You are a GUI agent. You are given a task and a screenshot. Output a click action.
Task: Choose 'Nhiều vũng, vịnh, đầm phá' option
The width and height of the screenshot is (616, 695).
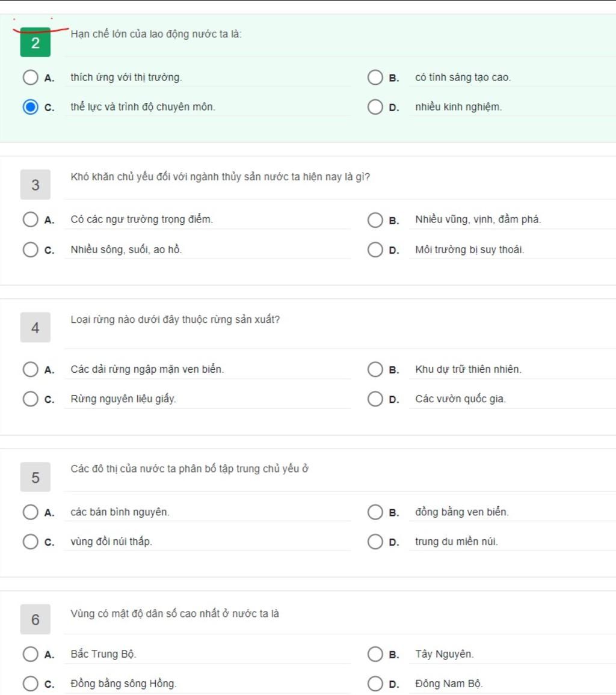click(x=375, y=219)
